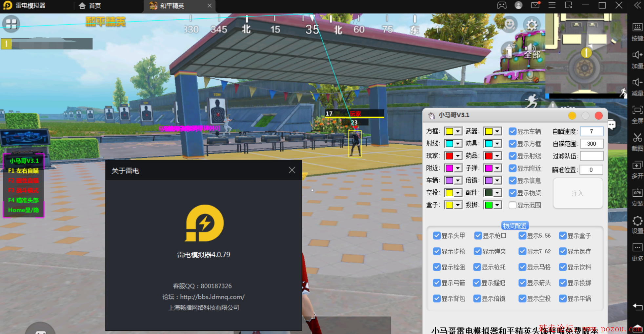Viewport: 644px width, 334px height.
Task: Uncheck the 显示射线 checkbox
Action: (512, 156)
